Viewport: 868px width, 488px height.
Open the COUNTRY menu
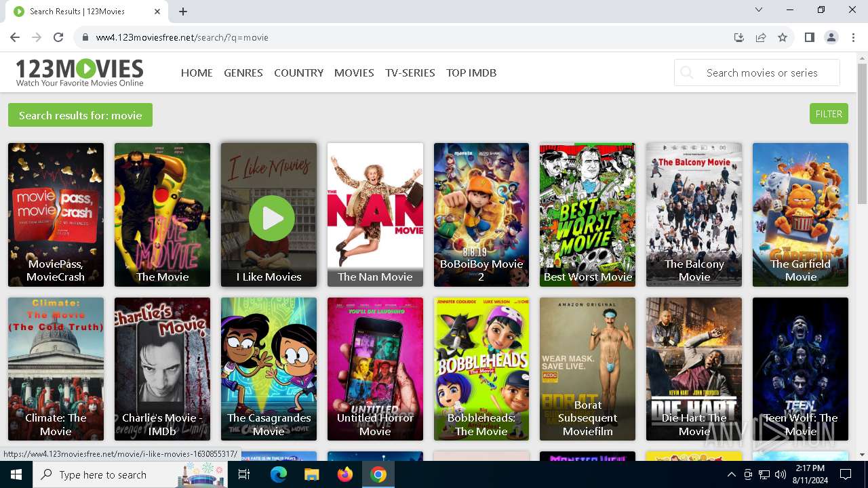(298, 73)
